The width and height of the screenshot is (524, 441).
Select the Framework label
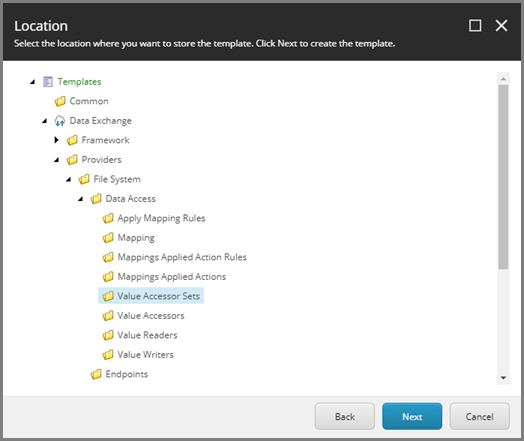(x=106, y=140)
